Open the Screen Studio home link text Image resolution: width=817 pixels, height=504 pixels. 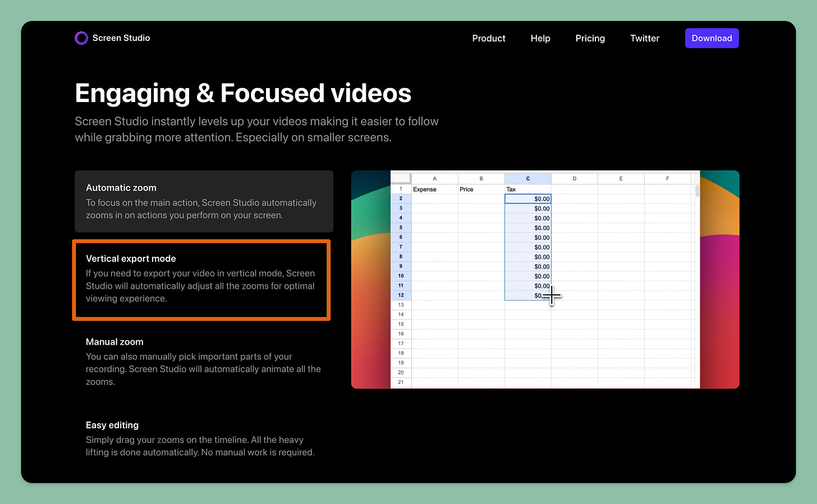121,38
